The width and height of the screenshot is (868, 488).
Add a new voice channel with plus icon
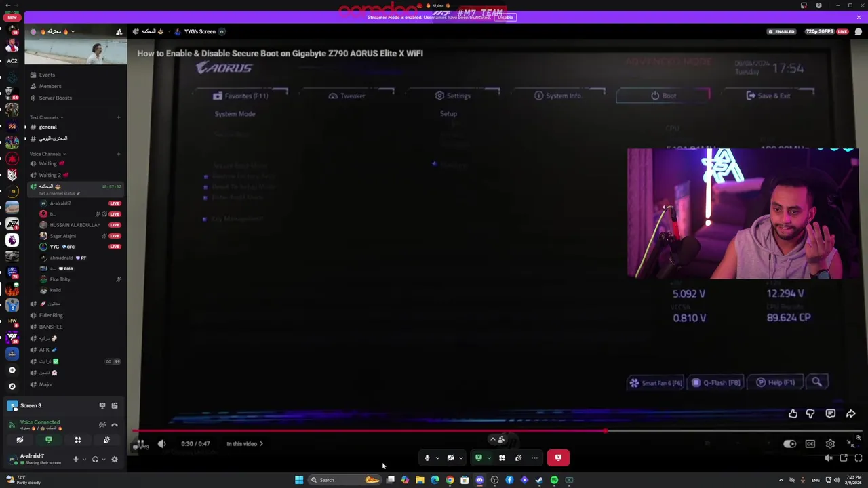click(x=118, y=154)
